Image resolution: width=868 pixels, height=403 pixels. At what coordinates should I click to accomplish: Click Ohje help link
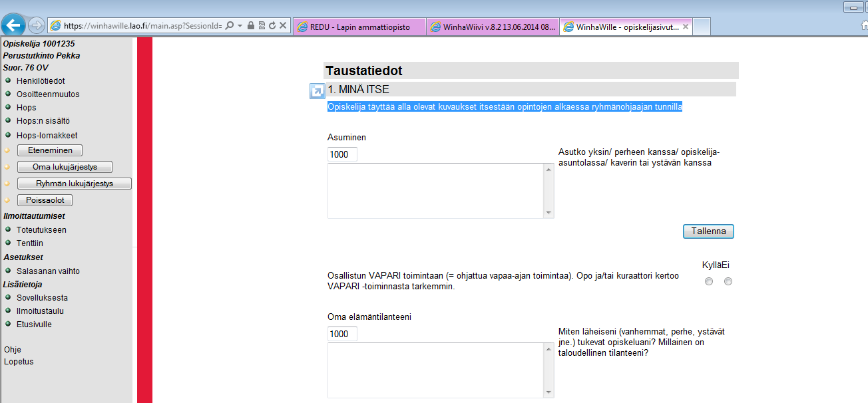[13, 350]
